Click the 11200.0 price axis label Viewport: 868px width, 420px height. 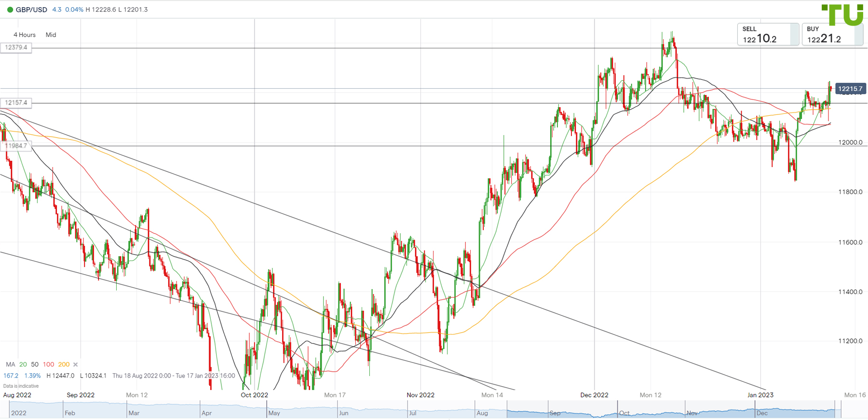(x=851, y=341)
